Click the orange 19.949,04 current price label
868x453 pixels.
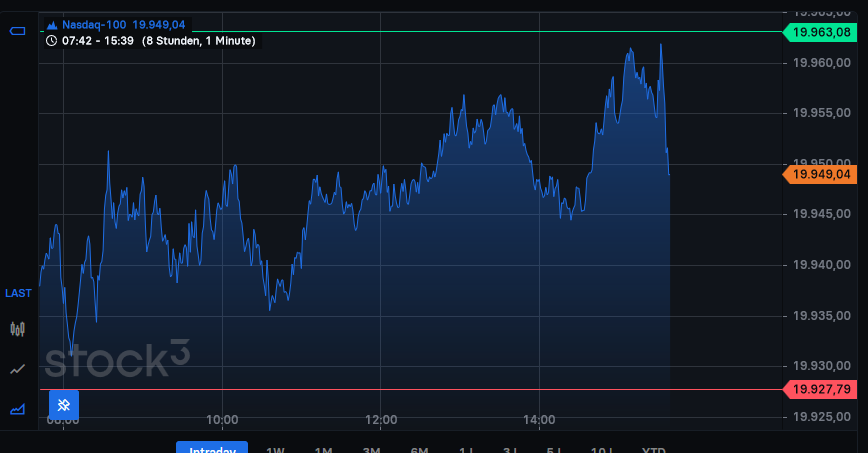click(x=820, y=174)
